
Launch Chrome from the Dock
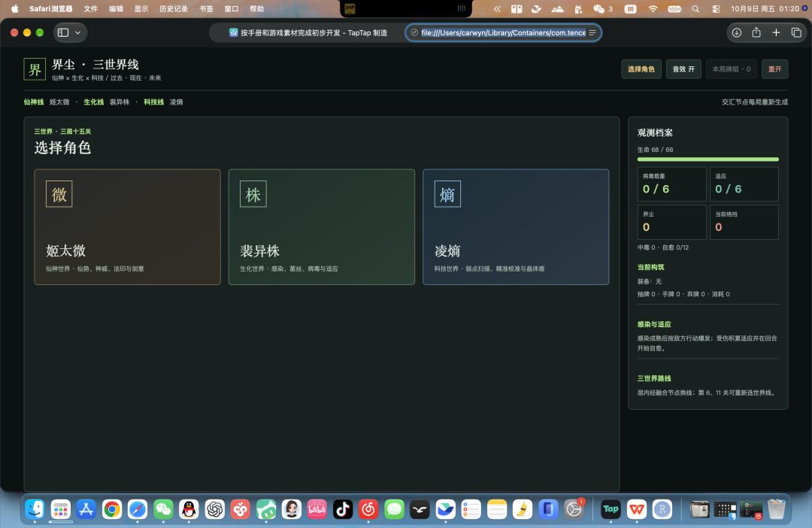coord(112,509)
